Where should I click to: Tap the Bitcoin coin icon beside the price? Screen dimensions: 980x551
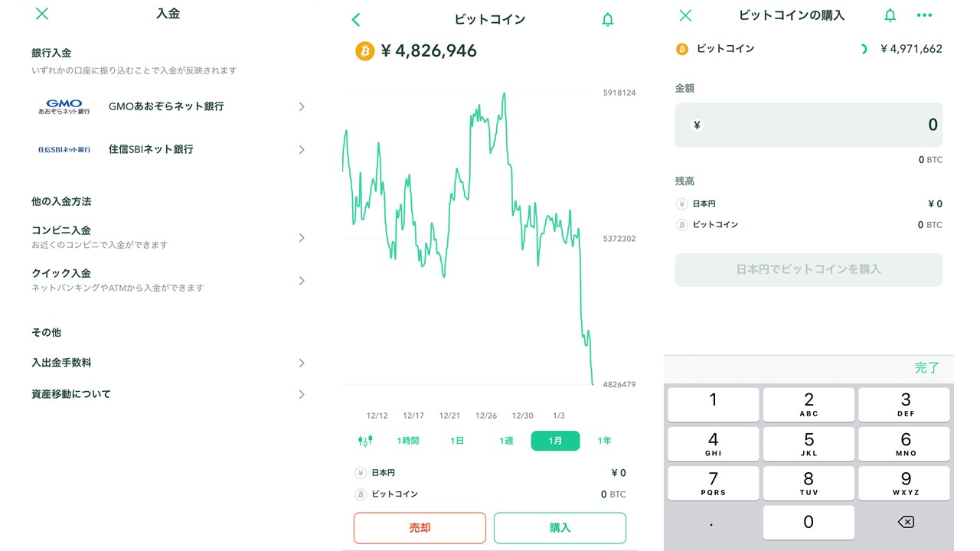pos(364,51)
